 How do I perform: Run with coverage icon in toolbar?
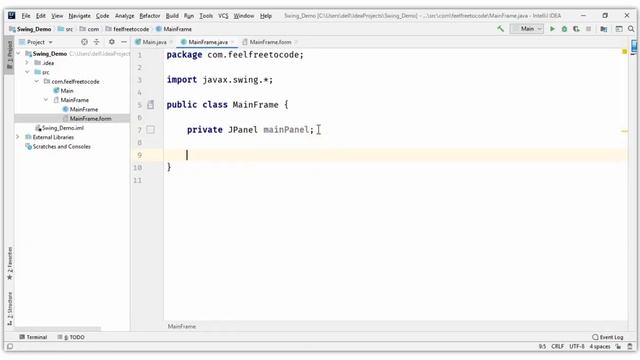point(576,29)
